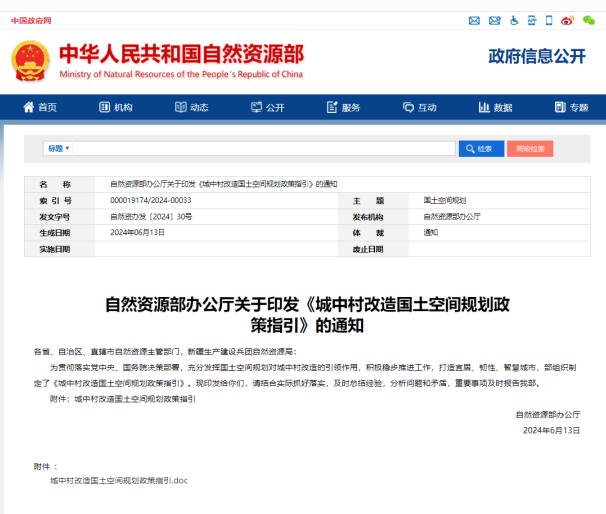The width and height of the screenshot is (606, 514).
Task: Expand the 标题 search-type dropdown
Action: pyautogui.click(x=58, y=148)
